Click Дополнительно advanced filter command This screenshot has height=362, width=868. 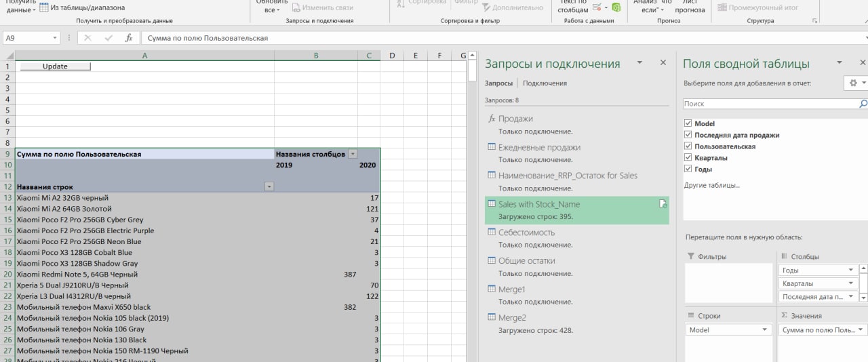[513, 7]
